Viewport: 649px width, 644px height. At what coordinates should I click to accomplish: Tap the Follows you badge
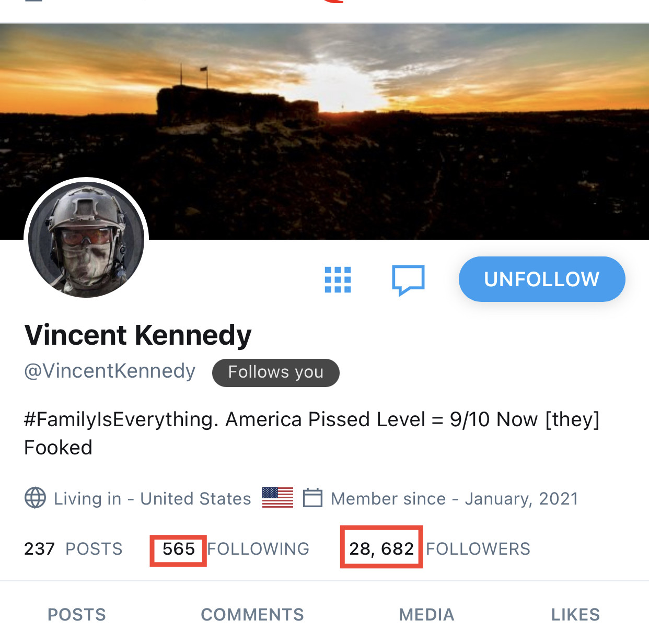tap(276, 372)
